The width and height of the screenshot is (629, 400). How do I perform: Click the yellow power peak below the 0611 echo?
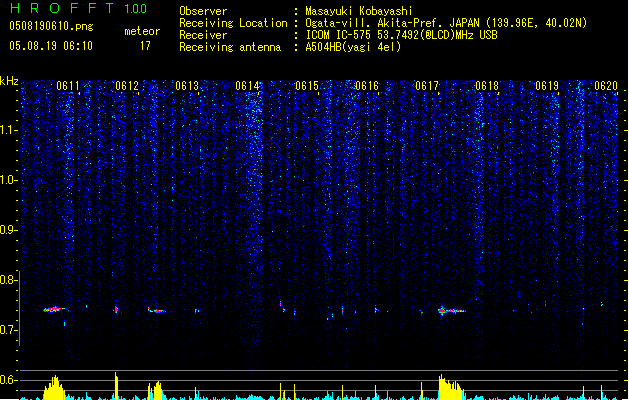tap(54, 388)
